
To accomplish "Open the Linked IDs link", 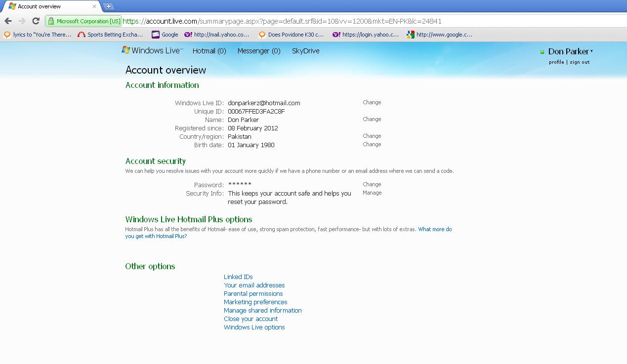I will tap(238, 277).
